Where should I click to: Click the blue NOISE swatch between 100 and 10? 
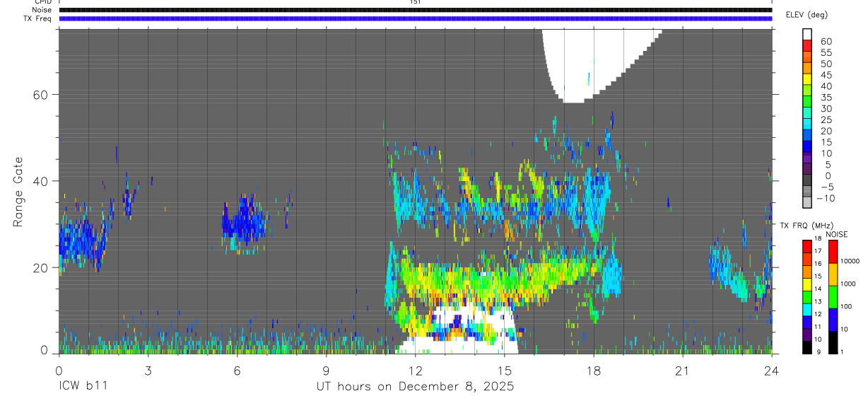point(833,320)
